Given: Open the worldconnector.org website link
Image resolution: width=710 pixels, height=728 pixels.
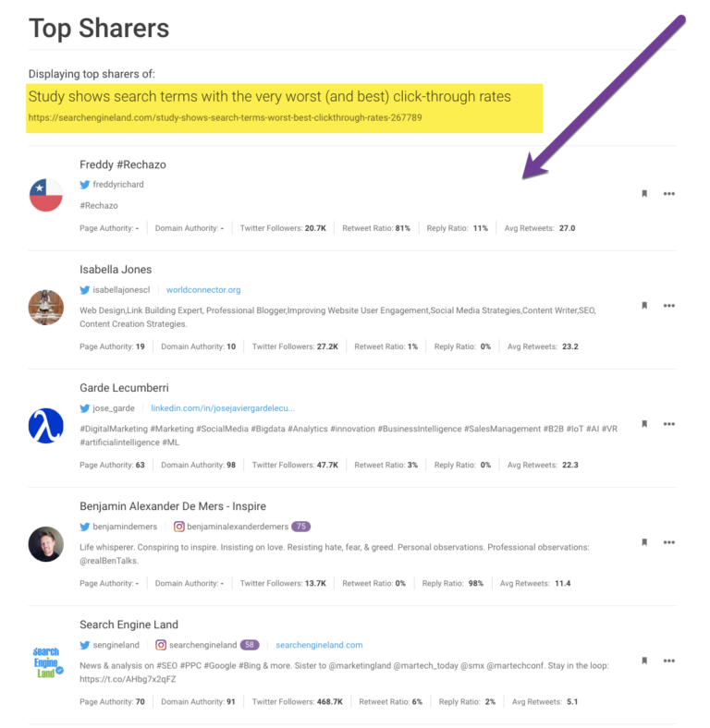Looking at the screenshot, I should (203, 290).
